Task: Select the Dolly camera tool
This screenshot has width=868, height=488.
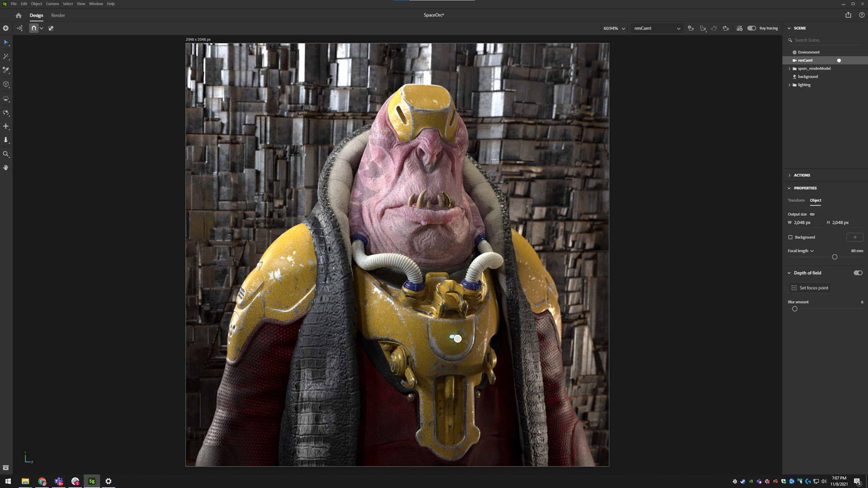Action: coord(6,140)
